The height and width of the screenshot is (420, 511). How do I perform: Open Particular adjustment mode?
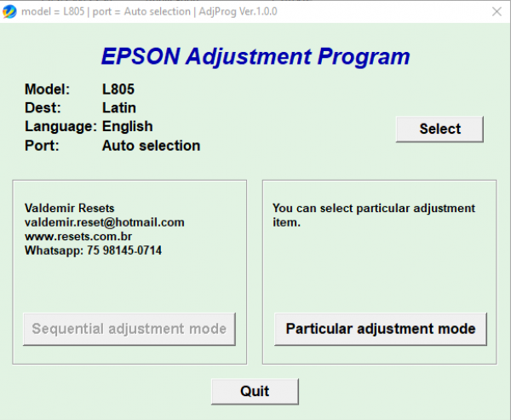tap(381, 329)
